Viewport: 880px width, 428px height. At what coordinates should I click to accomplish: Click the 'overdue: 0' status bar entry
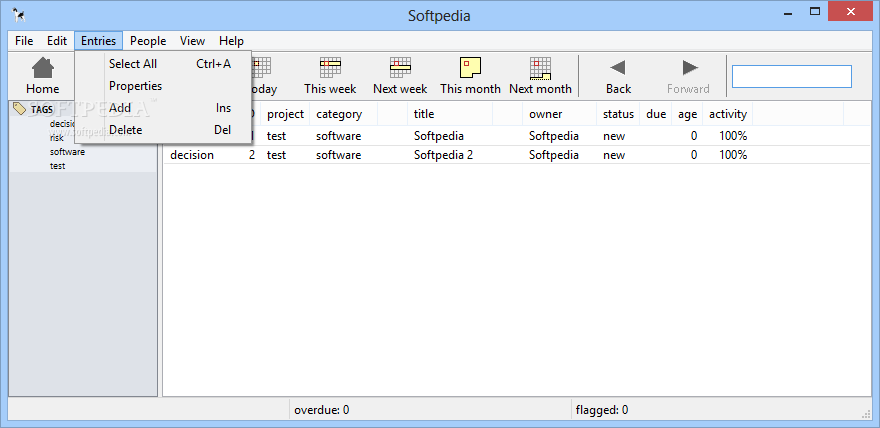pyautogui.click(x=322, y=410)
